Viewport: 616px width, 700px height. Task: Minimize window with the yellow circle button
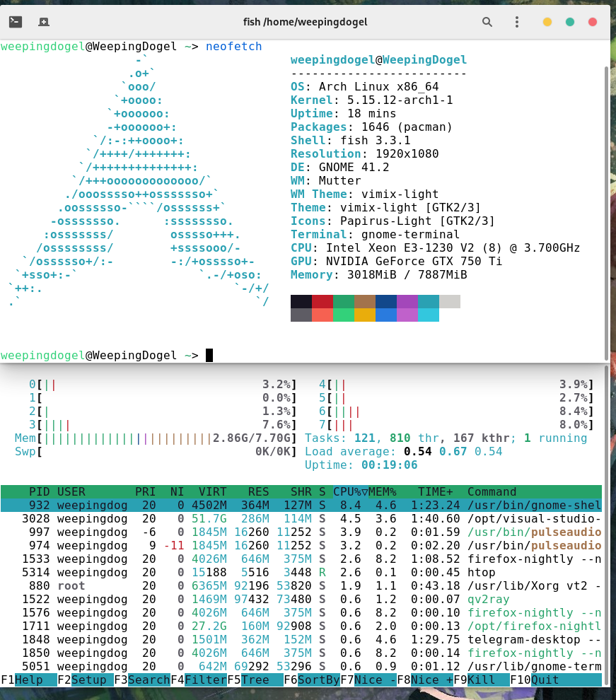(547, 22)
